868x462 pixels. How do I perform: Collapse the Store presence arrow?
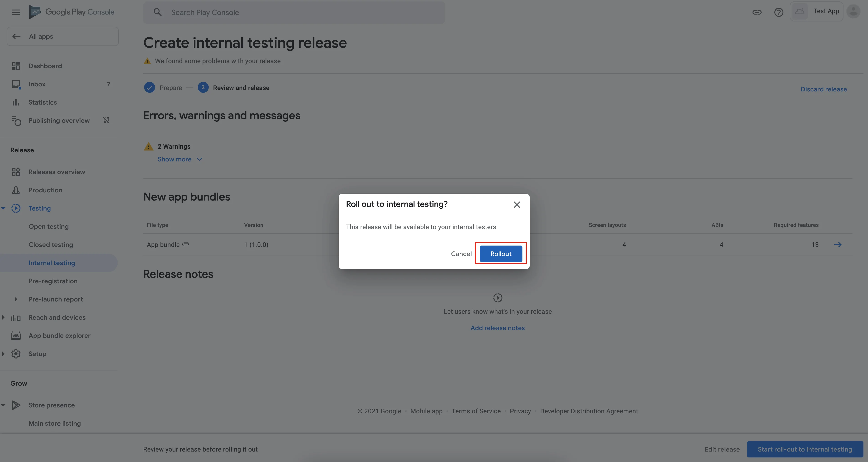click(x=3, y=405)
